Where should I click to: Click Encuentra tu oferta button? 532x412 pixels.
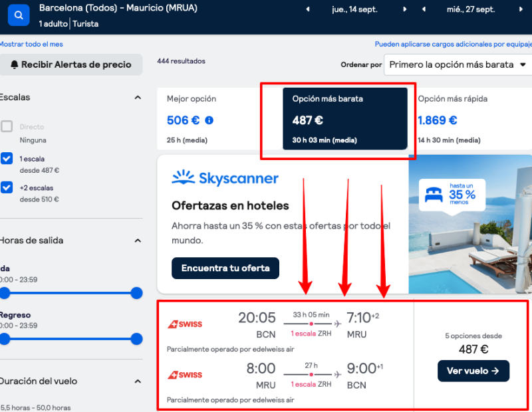(225, 268)
